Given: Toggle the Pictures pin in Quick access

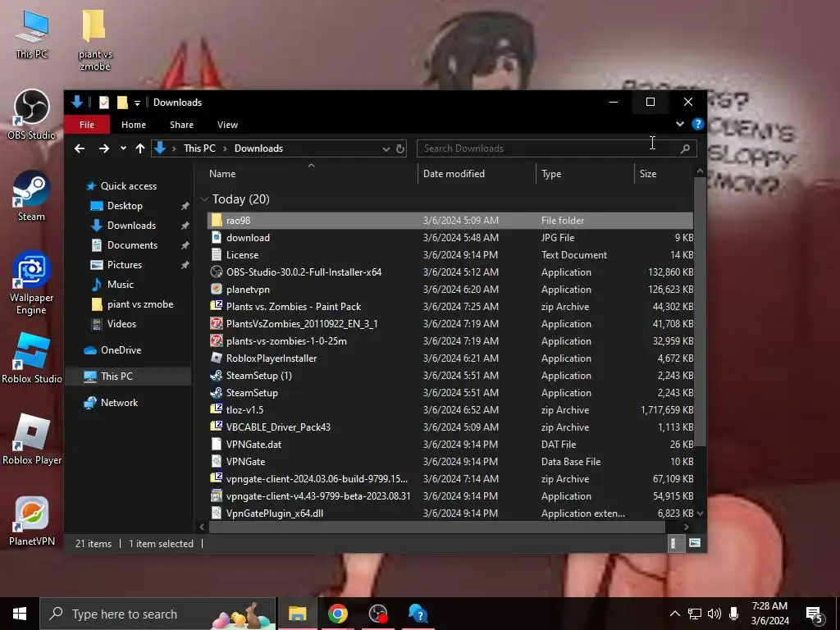Looking at the screenshot, I should pyautogui.click(x=185, y=265).
